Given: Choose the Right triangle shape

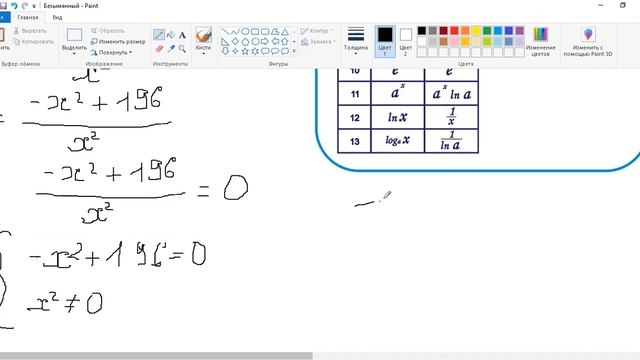Looking at the screenshot, I should coord(225,42).
